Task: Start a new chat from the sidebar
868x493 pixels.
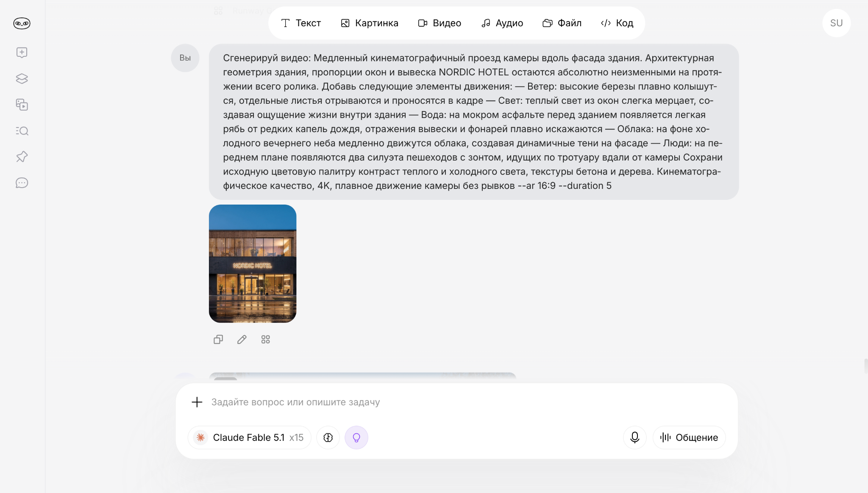Action: click(x=22, y=53)
